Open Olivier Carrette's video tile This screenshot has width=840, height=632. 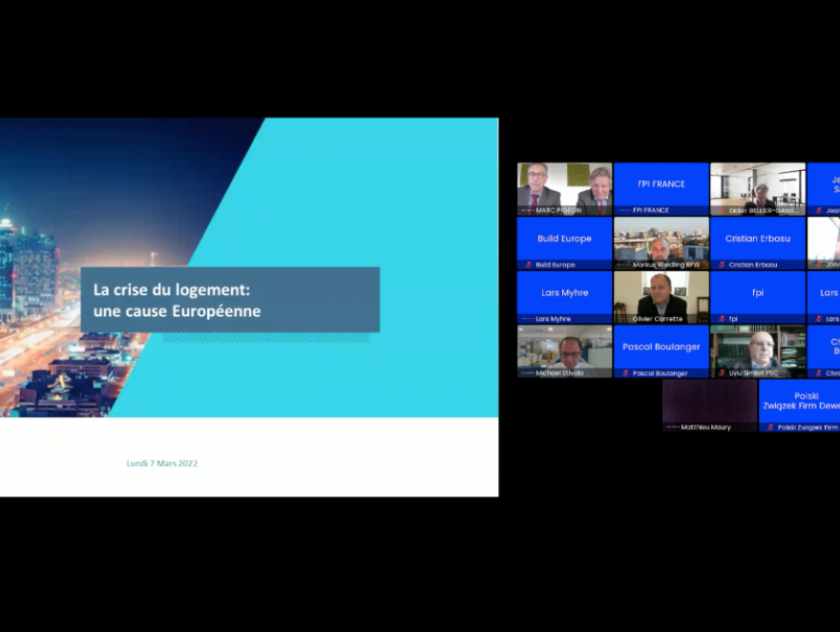point(661,297)
